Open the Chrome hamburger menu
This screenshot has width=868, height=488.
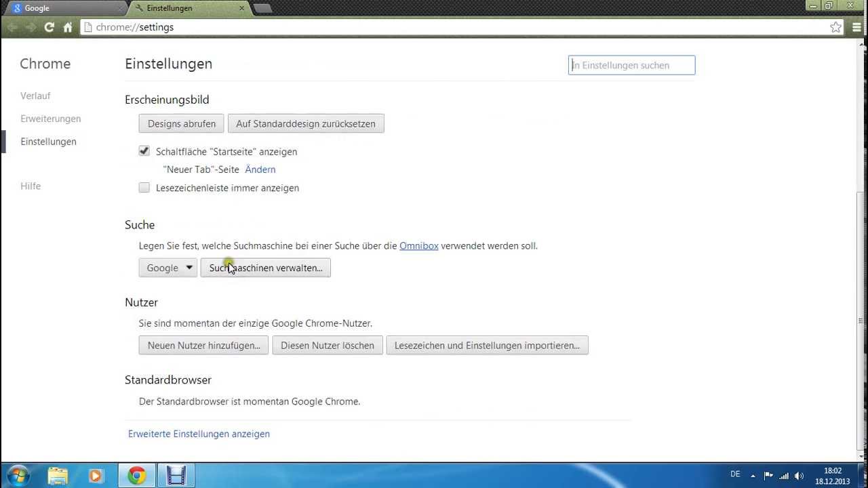856,27
